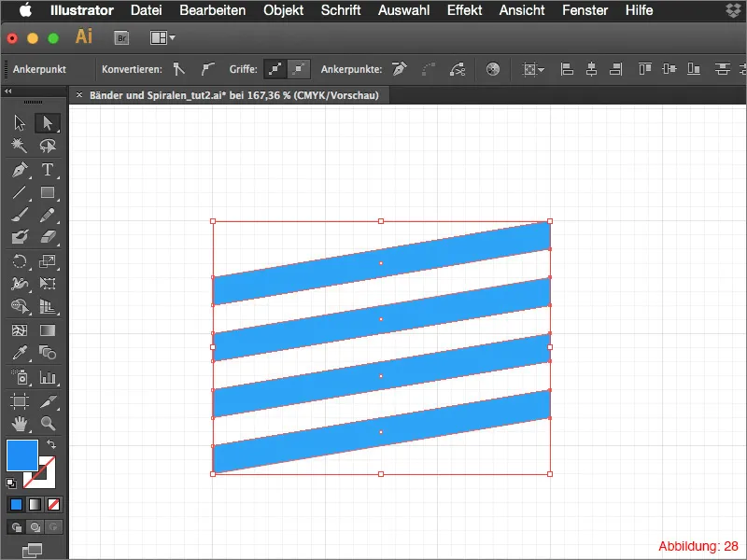Select the Column Graph tool
The width and height of the screenshot is (747, 560).
(48, 378)
